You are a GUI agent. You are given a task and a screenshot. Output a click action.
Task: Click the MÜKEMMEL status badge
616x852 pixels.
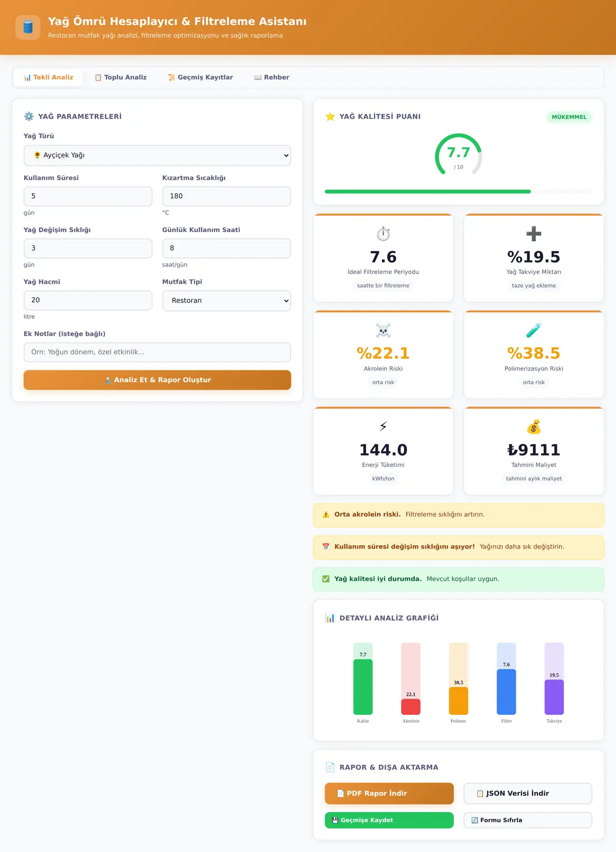pyautogui.click(x=569, y=117)
